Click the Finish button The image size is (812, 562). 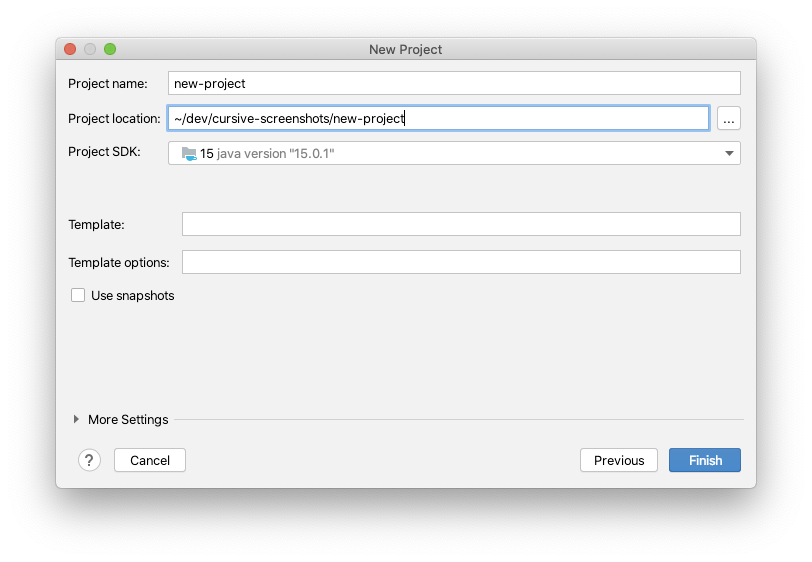coord(705,460)
